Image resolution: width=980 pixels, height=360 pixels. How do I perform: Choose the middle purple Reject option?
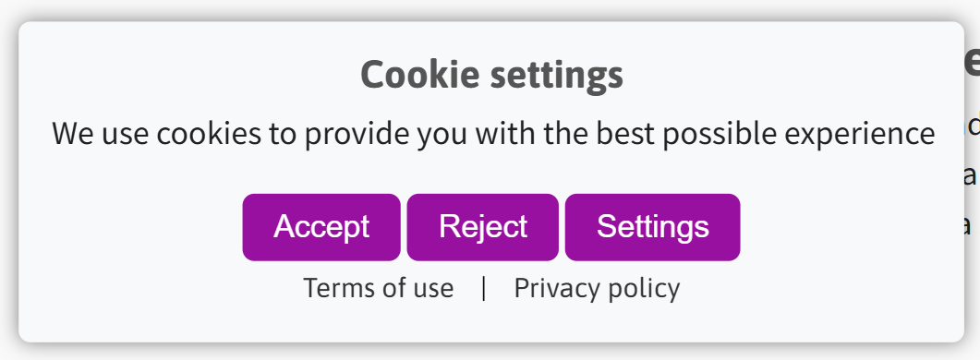pyautogui.click(x=482, y=227)
